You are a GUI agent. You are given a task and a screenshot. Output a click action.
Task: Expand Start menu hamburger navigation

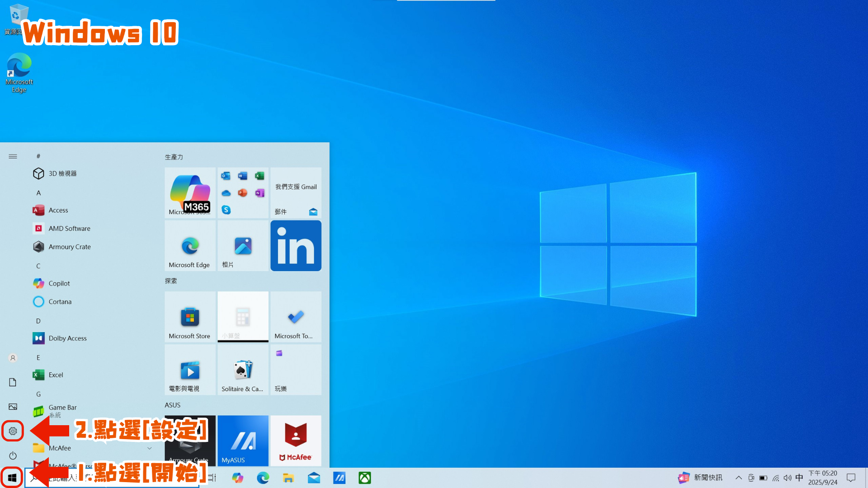coord(13,156)
